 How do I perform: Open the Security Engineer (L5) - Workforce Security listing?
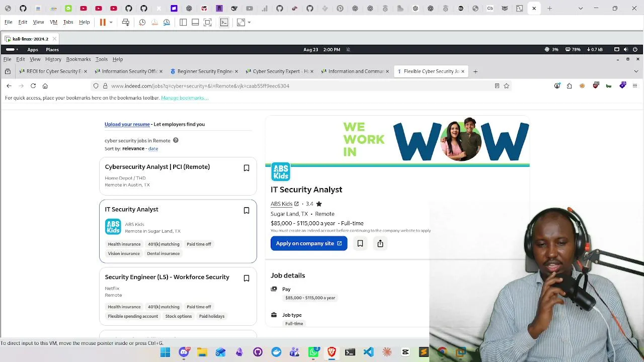click(x=167, y=277)
